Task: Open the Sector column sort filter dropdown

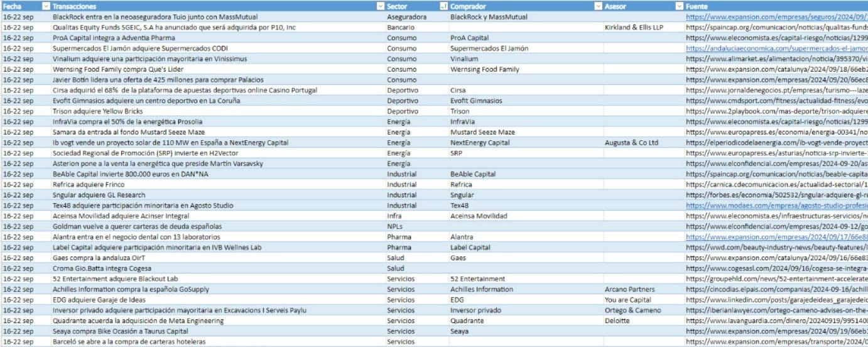Action: click(x=444, y=6)
